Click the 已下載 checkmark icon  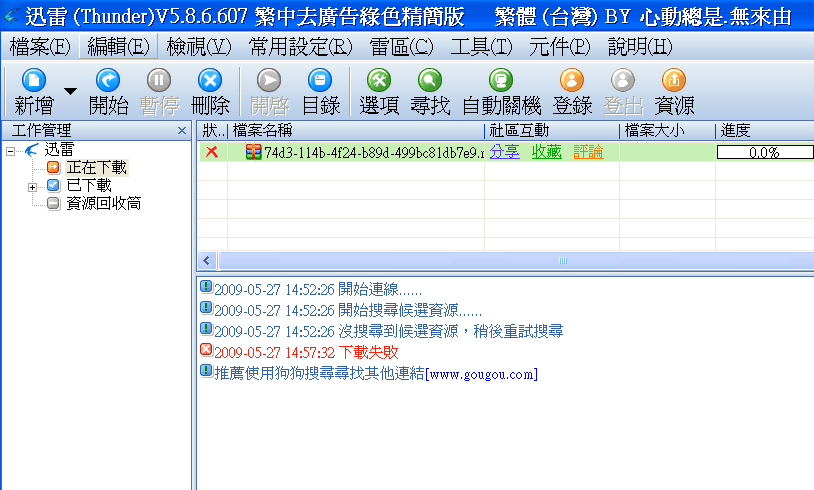point(53,185)
